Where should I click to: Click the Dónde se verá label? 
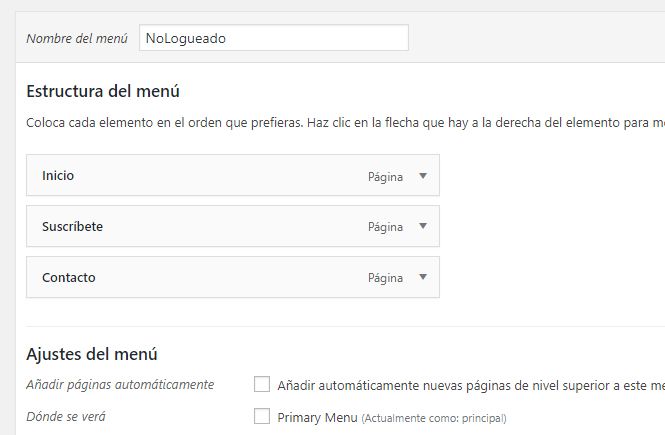point(66,417)
